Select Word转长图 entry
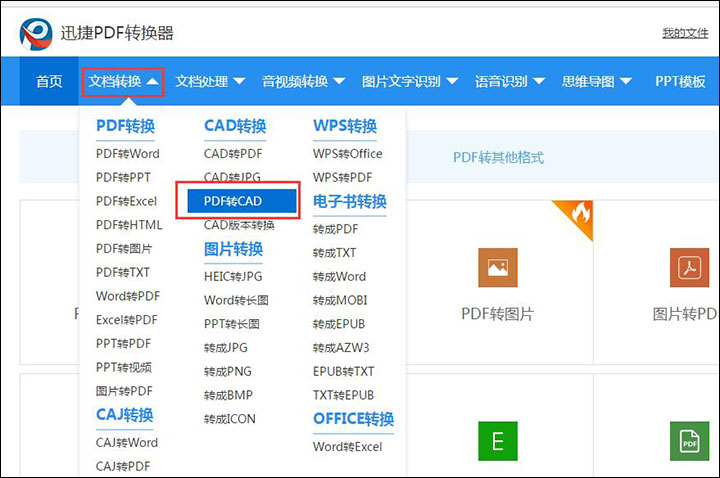Viewport: 720px width, 478px height. (236, 300)
